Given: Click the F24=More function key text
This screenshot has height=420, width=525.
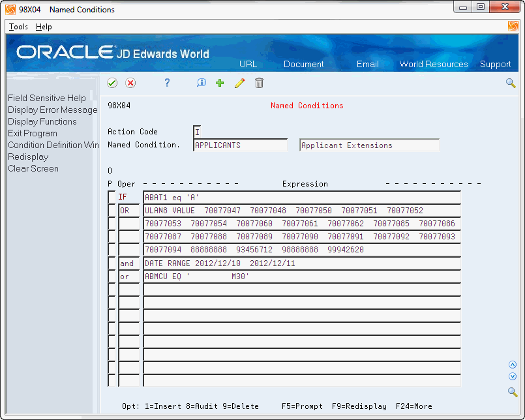Looking at the screenshot, I should coord(414,406).
